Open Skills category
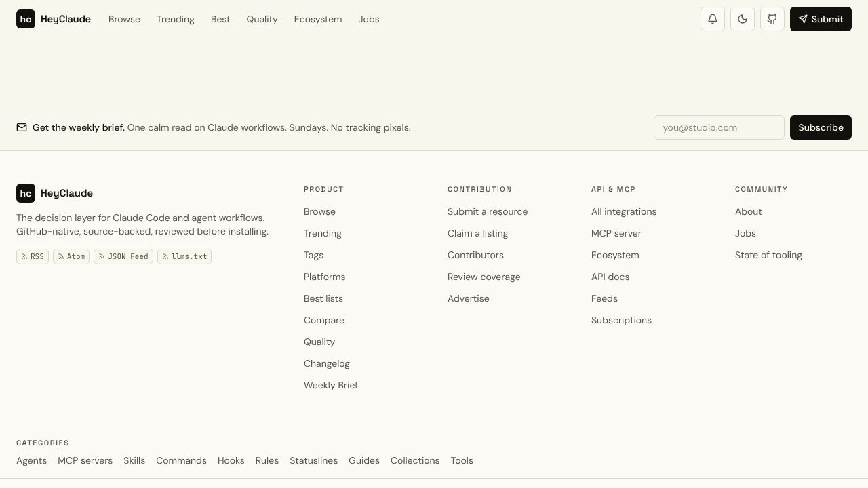 (134, 460)
